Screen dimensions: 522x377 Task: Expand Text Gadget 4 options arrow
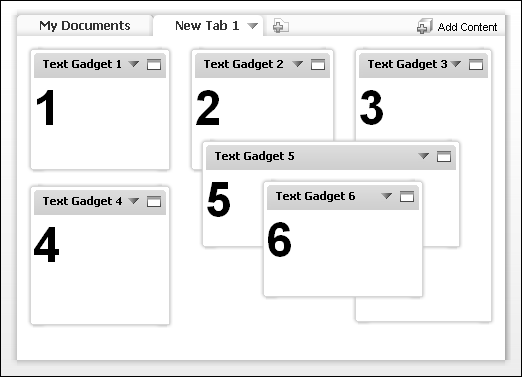[134, 201]
